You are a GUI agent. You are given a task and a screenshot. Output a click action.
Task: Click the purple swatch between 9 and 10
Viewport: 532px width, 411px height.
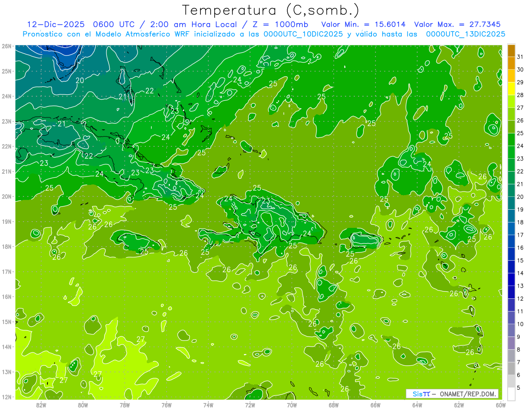pyautogui.click(x=511, y=330)
